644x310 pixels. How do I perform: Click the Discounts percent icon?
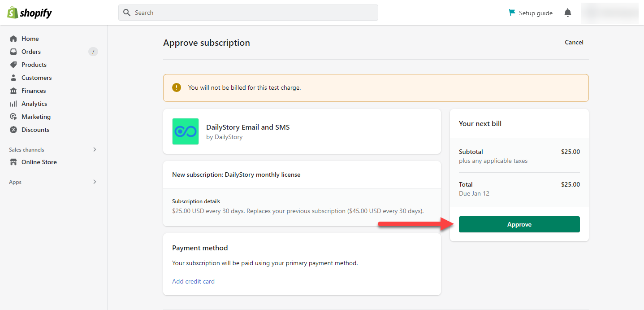pyautogui.click(x=13, y=130)
